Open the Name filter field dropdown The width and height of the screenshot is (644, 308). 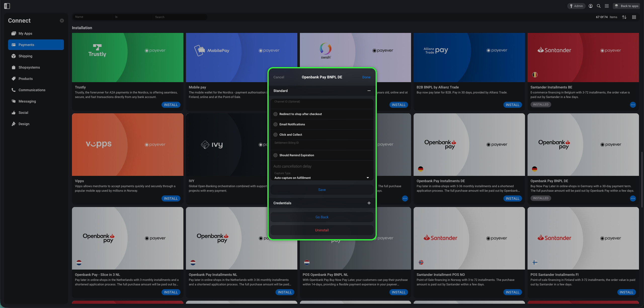click(x=93, y=17)
